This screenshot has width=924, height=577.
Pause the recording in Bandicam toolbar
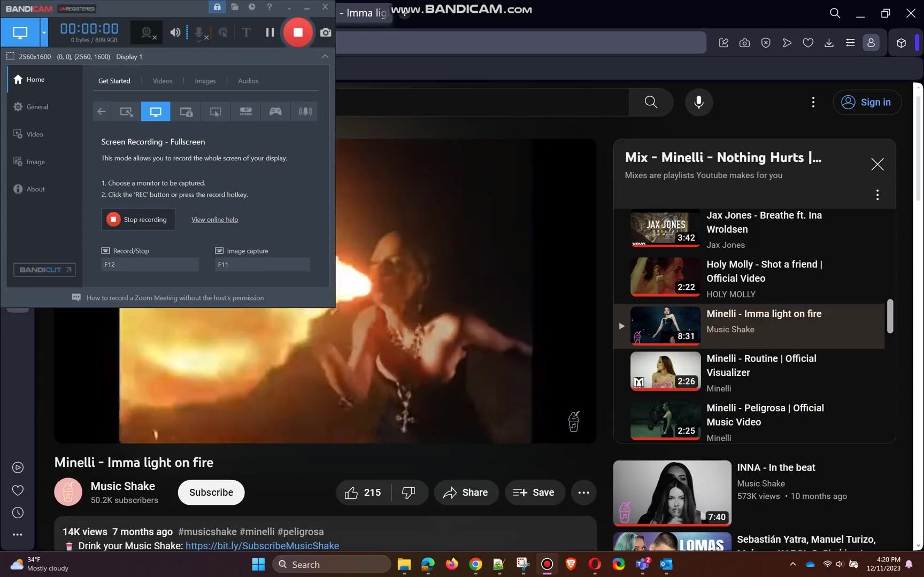270,33
